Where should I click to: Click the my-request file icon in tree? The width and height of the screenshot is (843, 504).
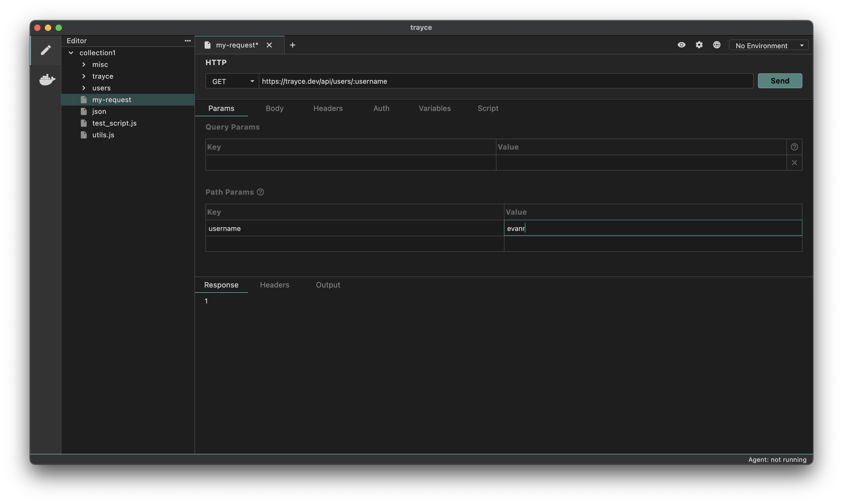click(84, 100)
